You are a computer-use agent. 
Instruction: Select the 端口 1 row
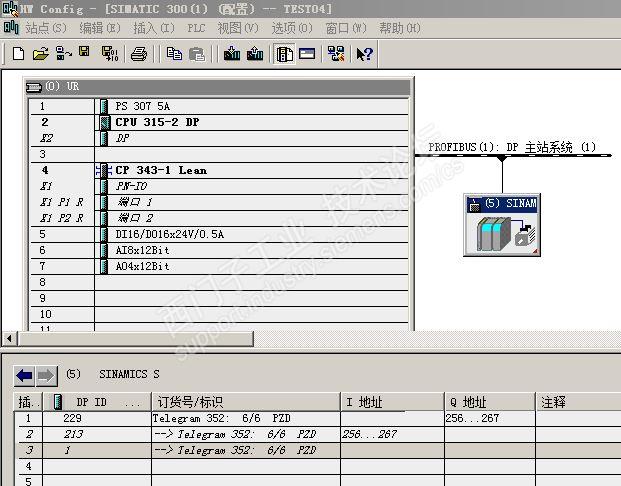219,202
